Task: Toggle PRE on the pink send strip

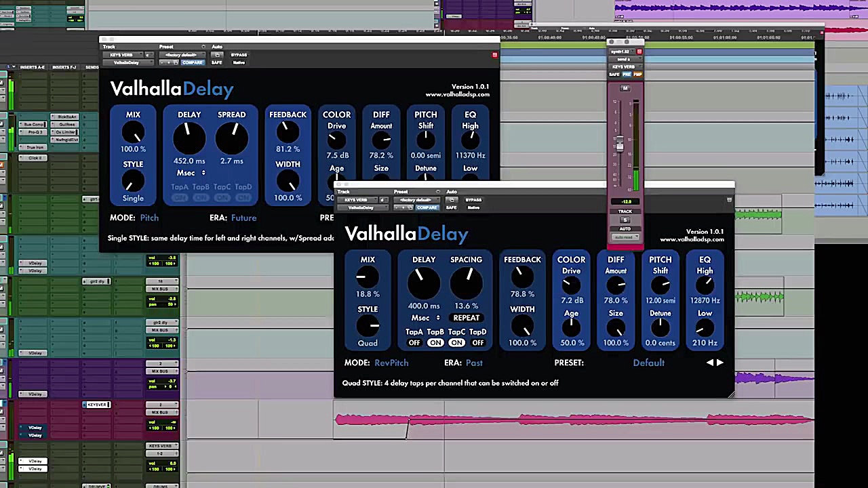Action: coord(627,75)
